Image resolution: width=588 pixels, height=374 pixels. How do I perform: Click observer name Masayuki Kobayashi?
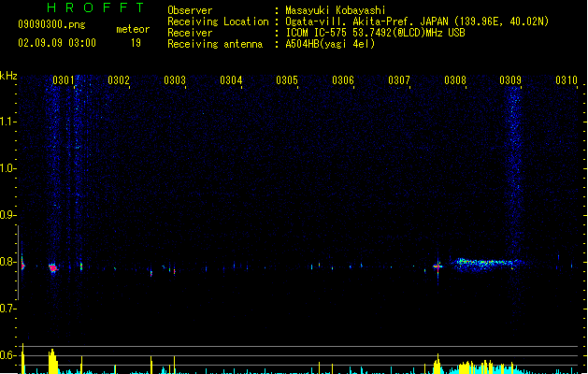coord(336,10)
